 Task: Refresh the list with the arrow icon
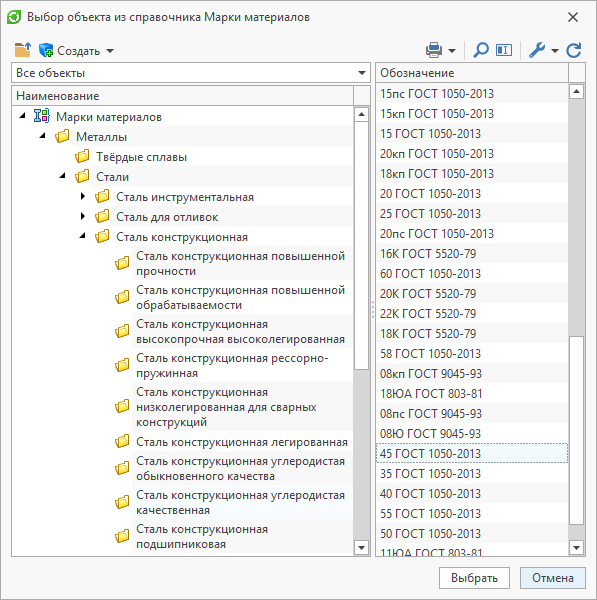coord(574,50)
